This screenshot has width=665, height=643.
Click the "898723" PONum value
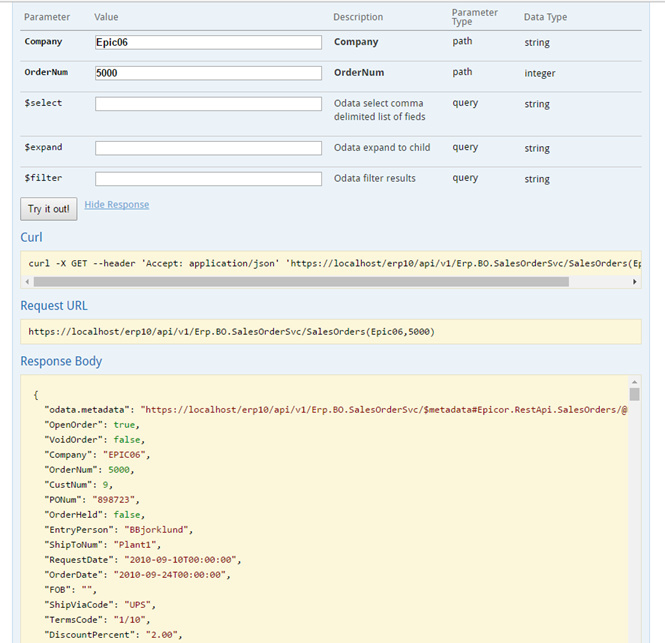[113, 500]
